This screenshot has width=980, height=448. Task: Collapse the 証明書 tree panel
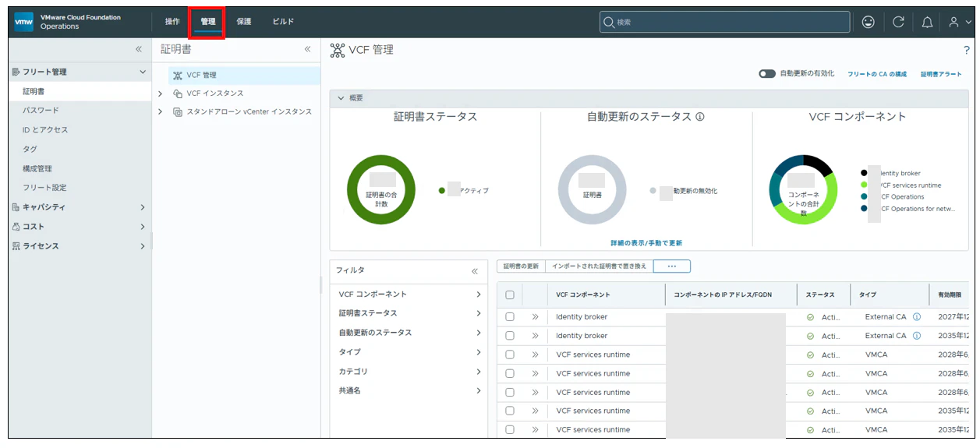307,49
